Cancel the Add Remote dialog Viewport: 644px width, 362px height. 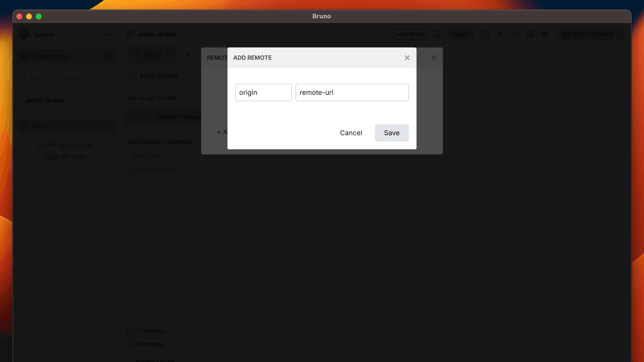coord(351,133)
